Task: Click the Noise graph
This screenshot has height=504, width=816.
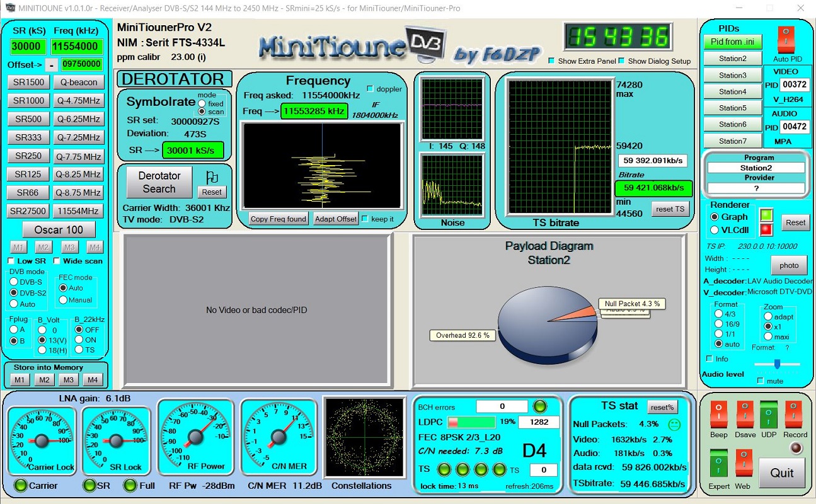Action: [452, 185]
